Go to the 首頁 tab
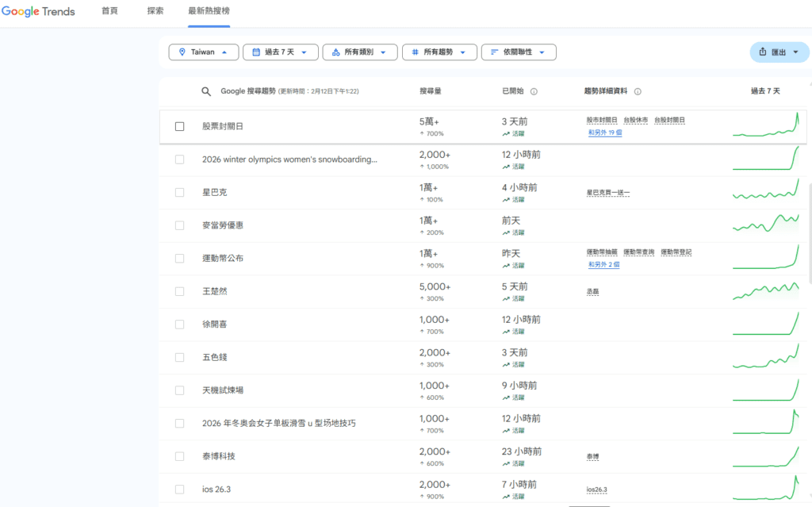The width and height of the screenshot is (812, 507). 110,12
